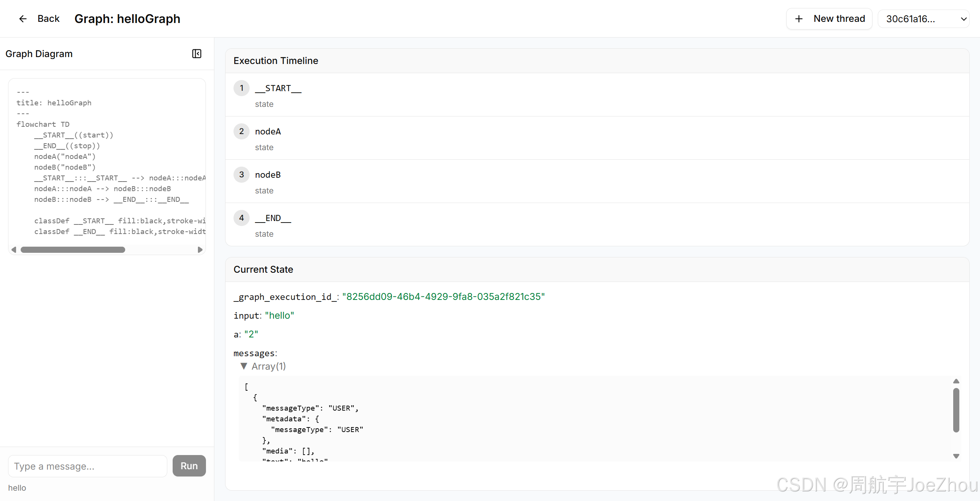Click the messages JSON vertical scrollbar thumb
The height and width of the screenshot is (501, 980).
tap(956, 410)
